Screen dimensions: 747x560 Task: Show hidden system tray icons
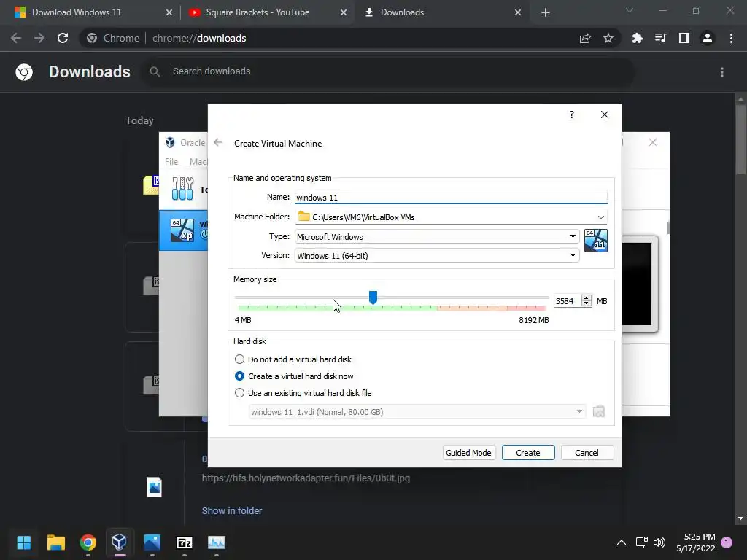point(622,542)
